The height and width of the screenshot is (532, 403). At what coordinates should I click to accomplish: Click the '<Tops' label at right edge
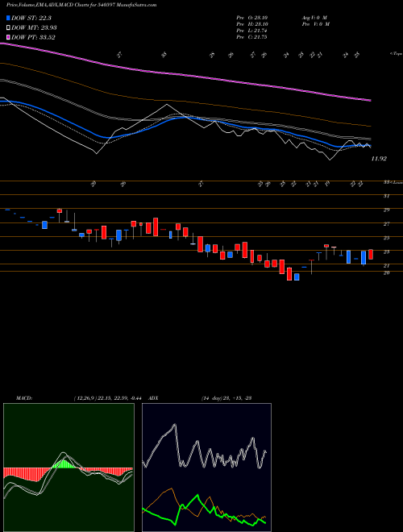(x=396, y=54)
